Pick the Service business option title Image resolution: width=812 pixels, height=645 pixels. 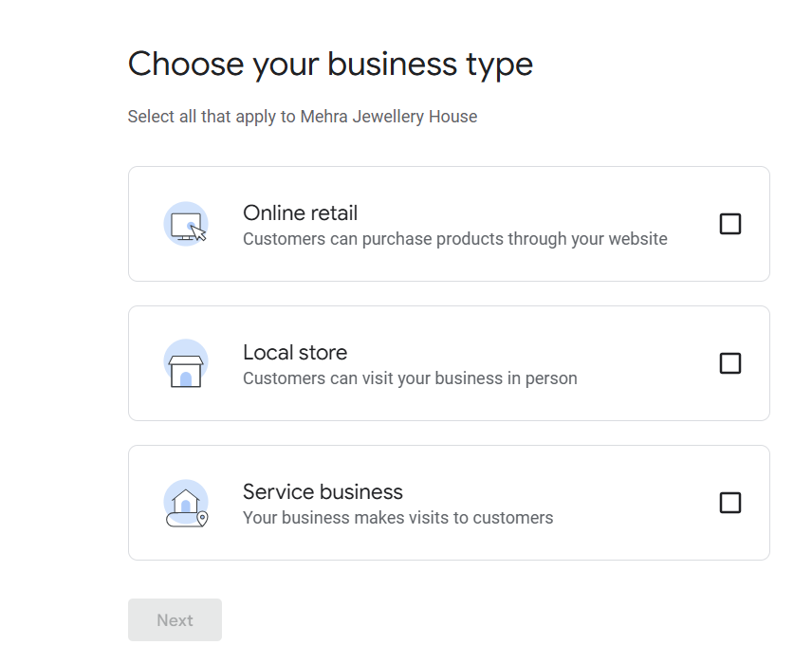pyautogui.click(x=323, y=491)
